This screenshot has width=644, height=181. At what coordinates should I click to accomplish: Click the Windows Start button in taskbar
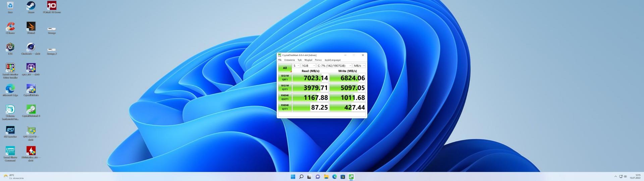293,177
